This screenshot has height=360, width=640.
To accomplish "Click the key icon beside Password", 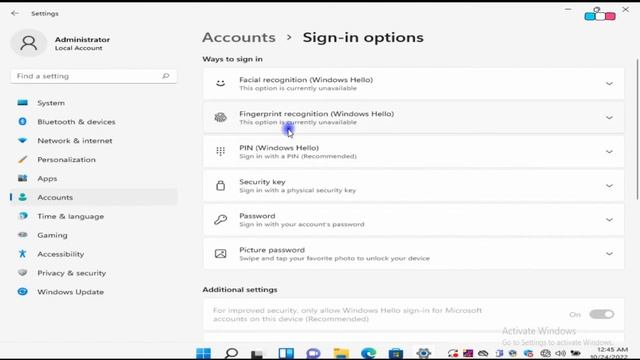I will click(220, 220).
